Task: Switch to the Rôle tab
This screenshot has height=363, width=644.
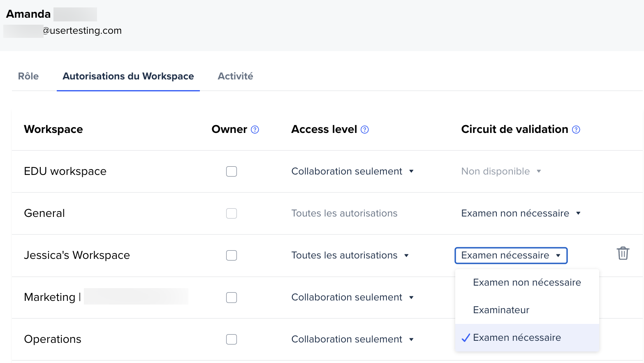Action: 28,77
